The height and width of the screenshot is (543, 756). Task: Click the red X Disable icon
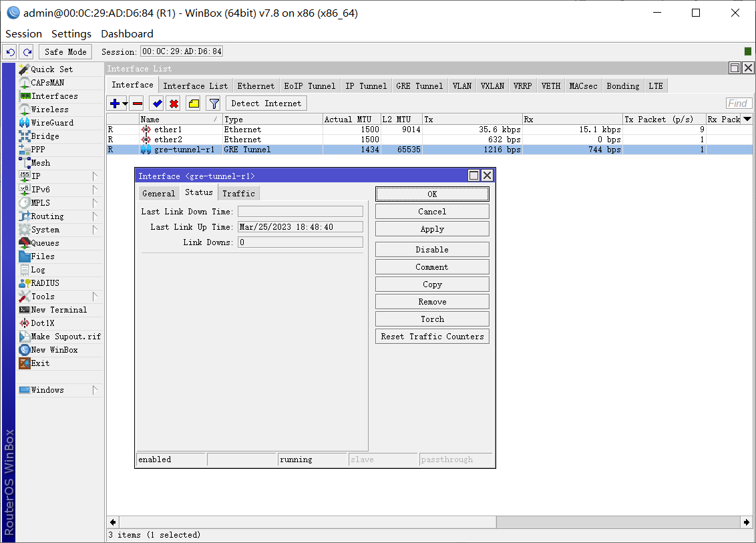click(x=174, y=104)
